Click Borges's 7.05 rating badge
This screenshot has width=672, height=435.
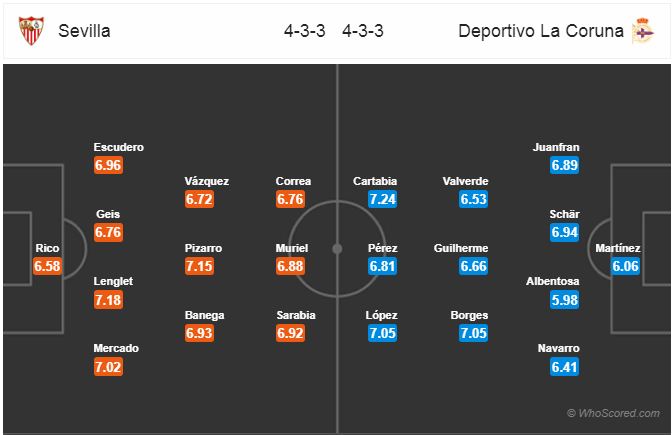click(x=473, y=333)
